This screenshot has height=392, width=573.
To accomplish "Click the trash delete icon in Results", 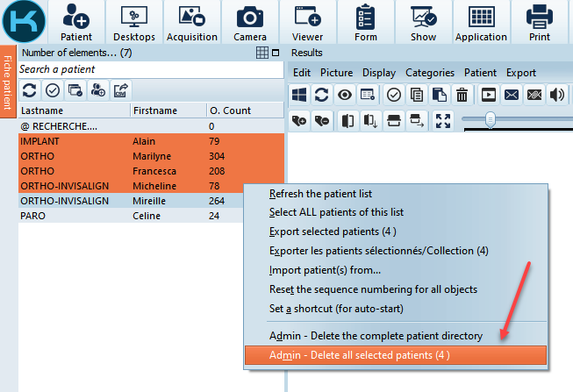I will click(462, 95).
